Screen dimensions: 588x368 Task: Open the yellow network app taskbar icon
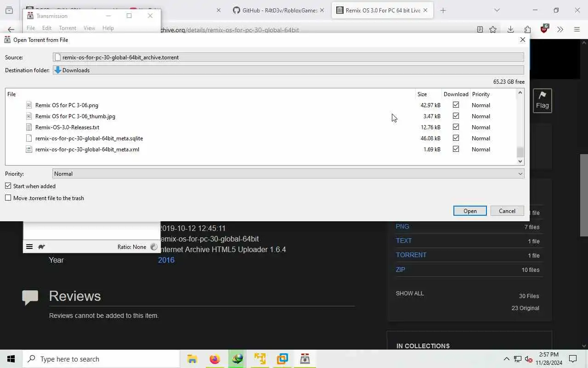[260, 359]
